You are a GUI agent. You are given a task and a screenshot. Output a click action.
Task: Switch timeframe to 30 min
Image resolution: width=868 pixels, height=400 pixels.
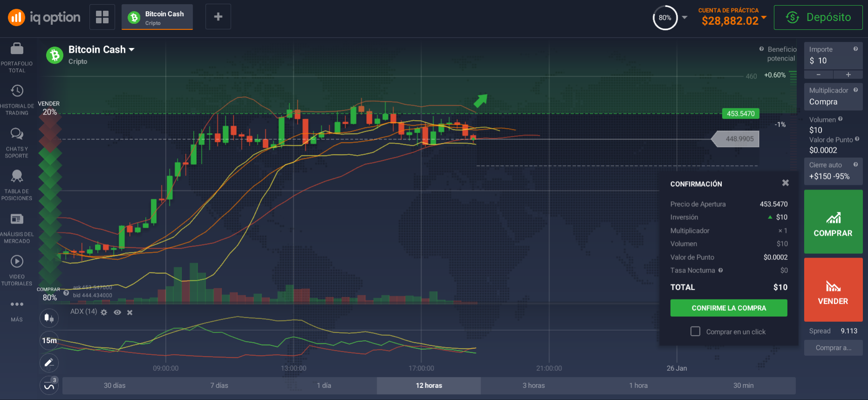(x=743, y=386)
